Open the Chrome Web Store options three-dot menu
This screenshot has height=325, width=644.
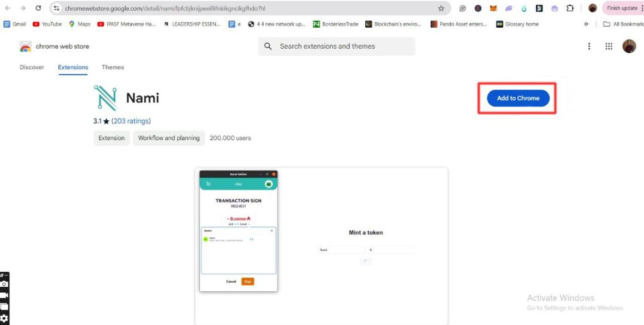589,46
